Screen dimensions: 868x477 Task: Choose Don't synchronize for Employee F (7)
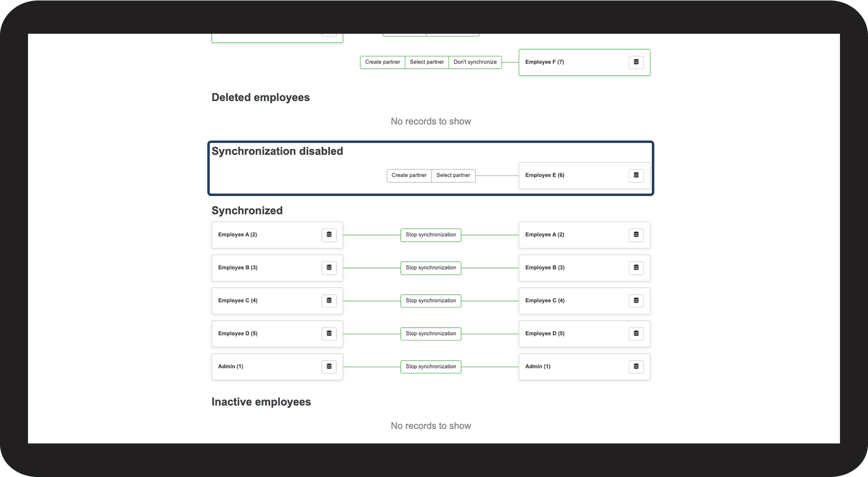pos(475,62)
